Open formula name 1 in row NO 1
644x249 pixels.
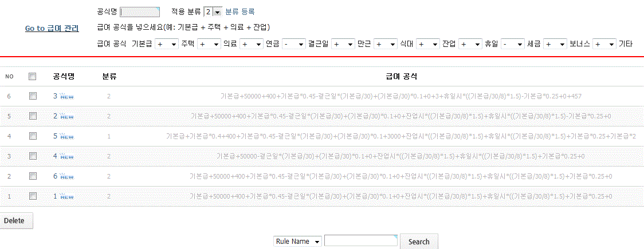pyautogui.click(x=56, y=196)
